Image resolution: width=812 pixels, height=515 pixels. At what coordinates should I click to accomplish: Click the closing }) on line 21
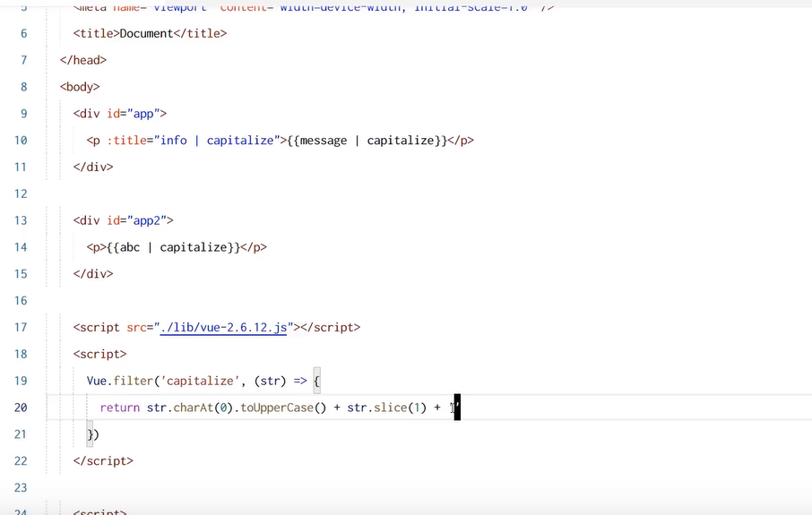point(92,434)
